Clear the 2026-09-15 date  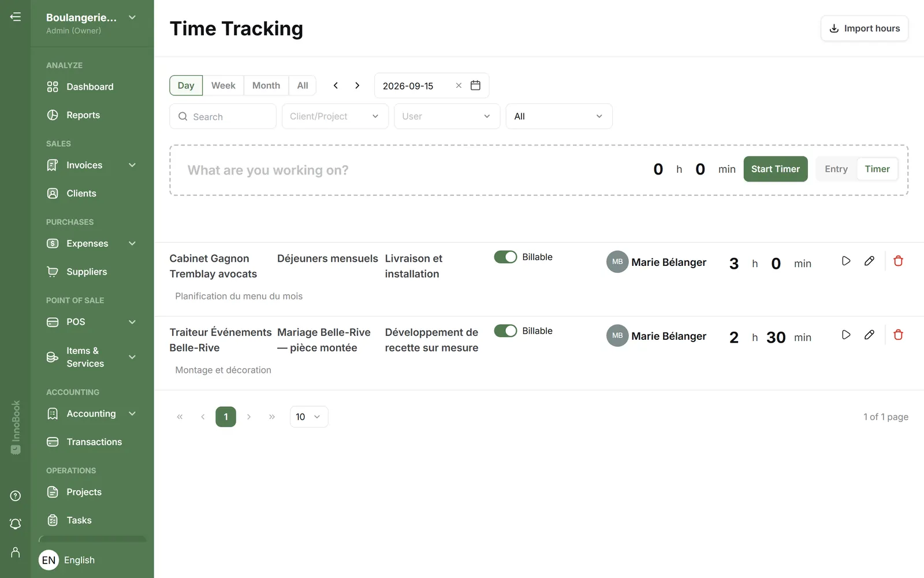[x=459, y=86]
